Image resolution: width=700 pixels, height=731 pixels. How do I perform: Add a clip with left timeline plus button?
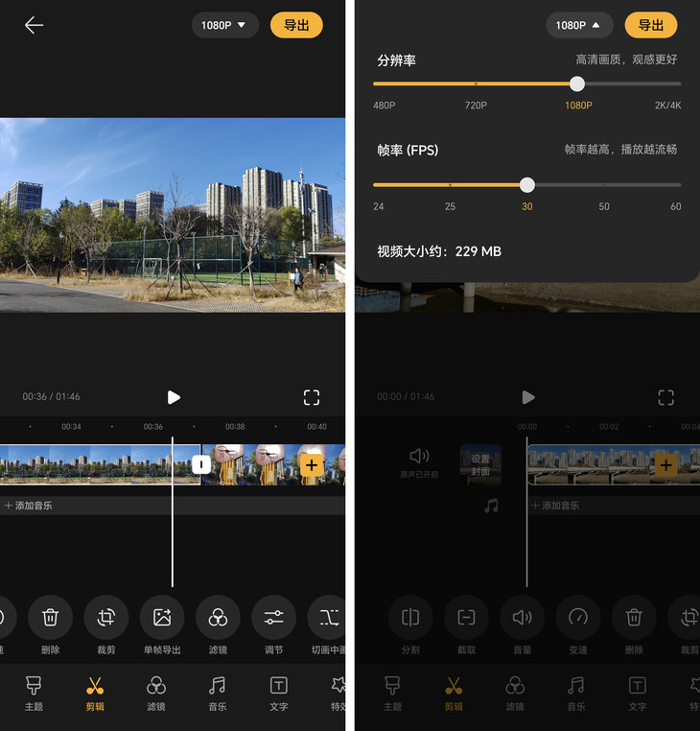coord(312,465)
